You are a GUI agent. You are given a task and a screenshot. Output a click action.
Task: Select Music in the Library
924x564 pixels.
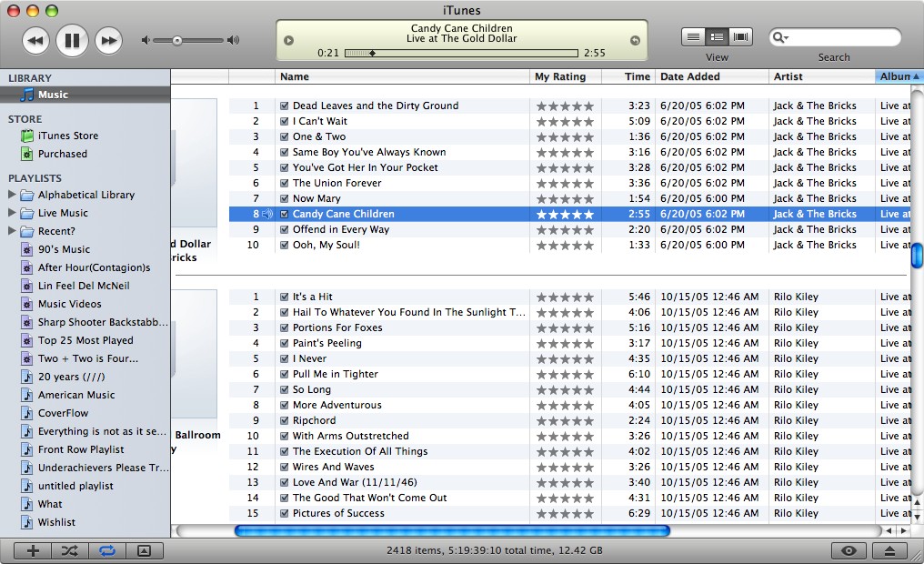[85, 95]
